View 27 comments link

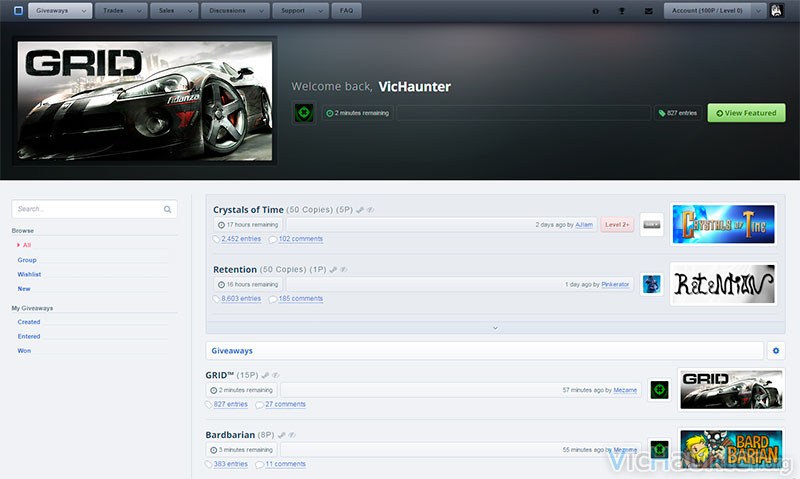(x=285, y=404)
